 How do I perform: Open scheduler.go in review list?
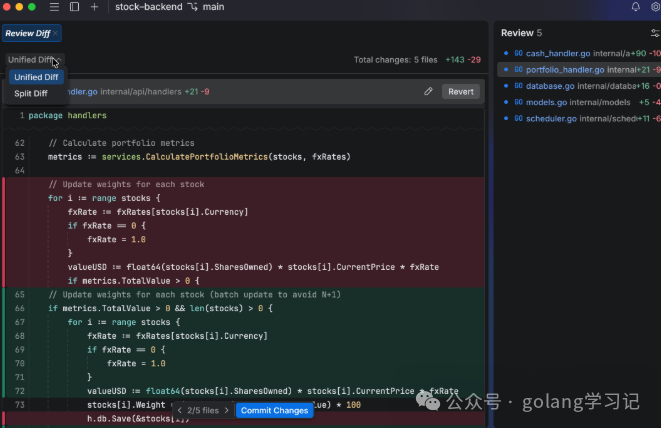[x=579, y=118]
